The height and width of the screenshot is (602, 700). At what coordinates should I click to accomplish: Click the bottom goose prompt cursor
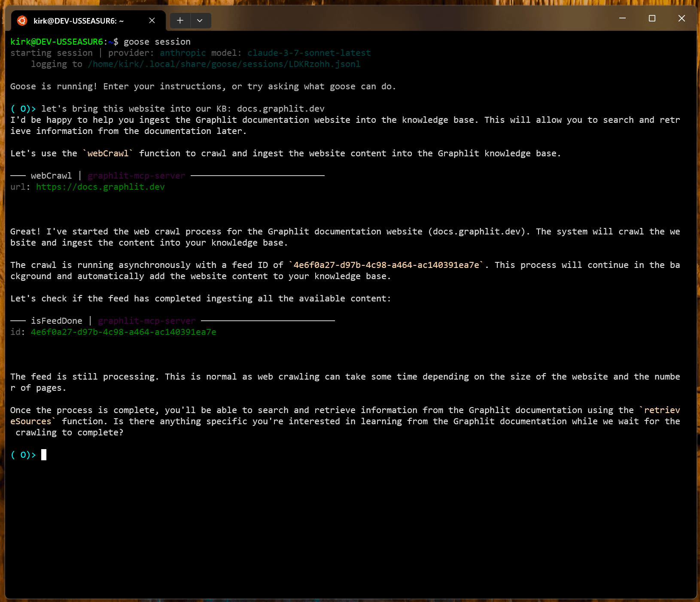(43, 455)
